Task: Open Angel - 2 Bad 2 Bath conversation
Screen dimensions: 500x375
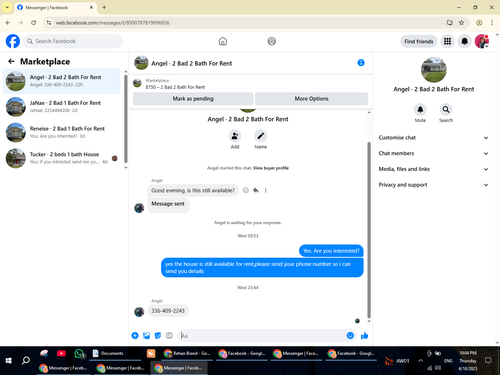Action: click(x=62, y=81)
